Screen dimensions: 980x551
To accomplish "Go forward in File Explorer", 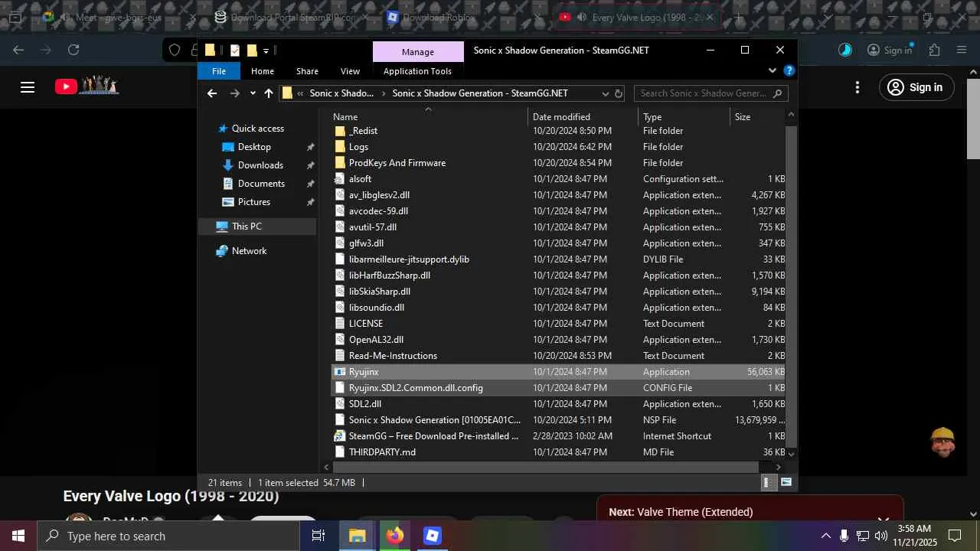I will tap(235, 93).
